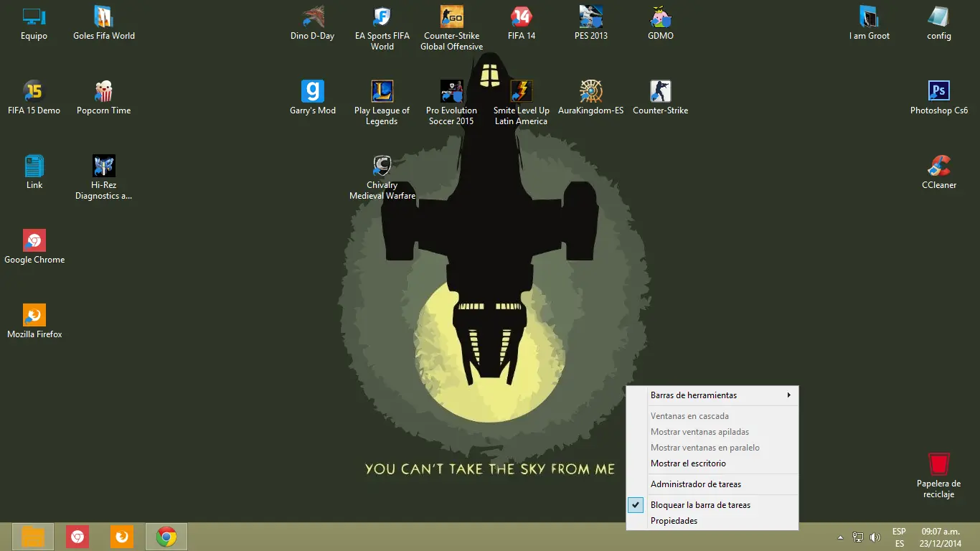Select Chivalry Medieval Warfare icon

(382, 178)
